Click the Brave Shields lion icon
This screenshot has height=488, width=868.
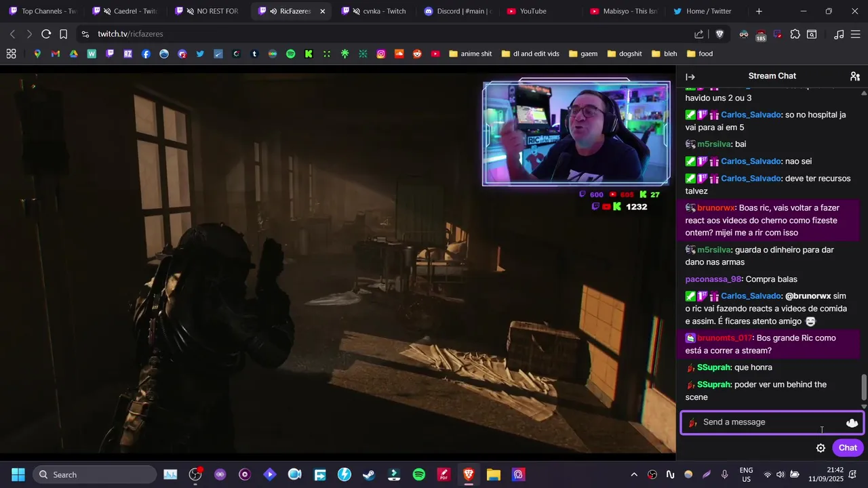click(719, 34)
